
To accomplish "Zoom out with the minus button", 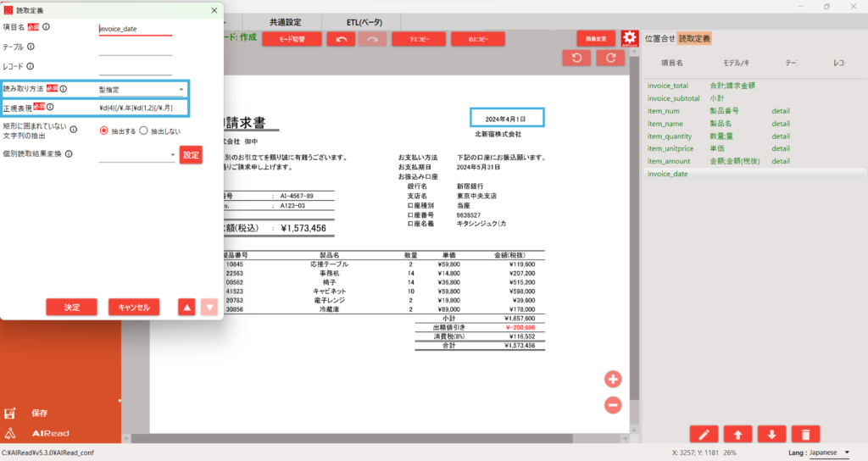I will [613, 406].
